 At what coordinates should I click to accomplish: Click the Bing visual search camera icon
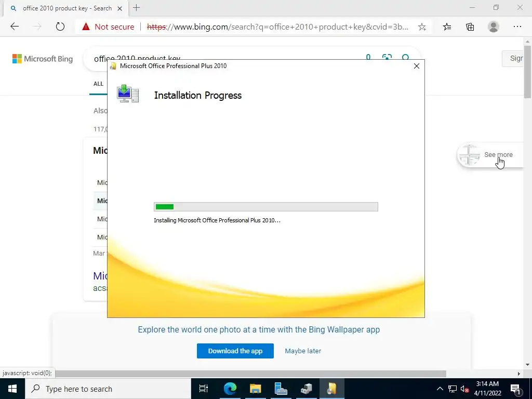387,58
